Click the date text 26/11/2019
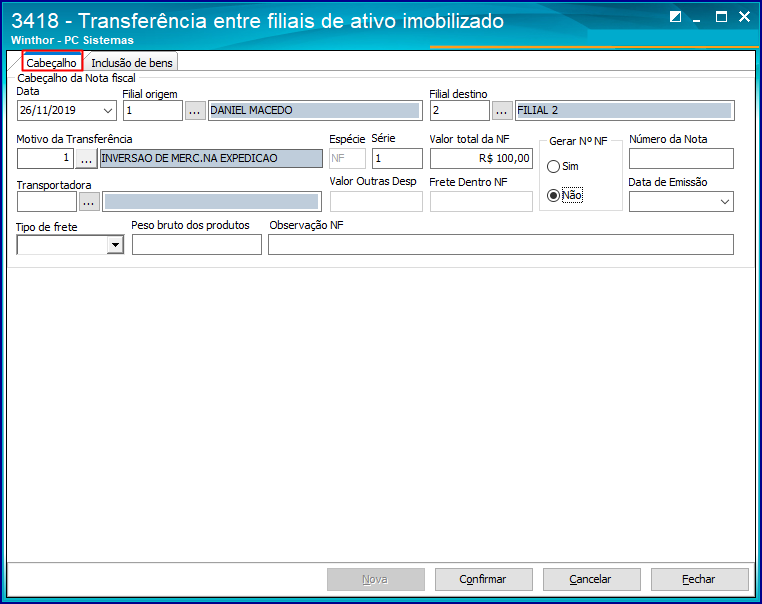Image resolution: width=762 pixels, height=604 pixels. [x=48, y=110]
